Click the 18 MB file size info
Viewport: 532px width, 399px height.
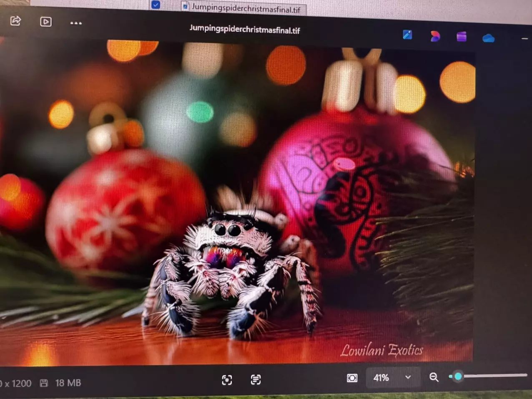point(68,383)
